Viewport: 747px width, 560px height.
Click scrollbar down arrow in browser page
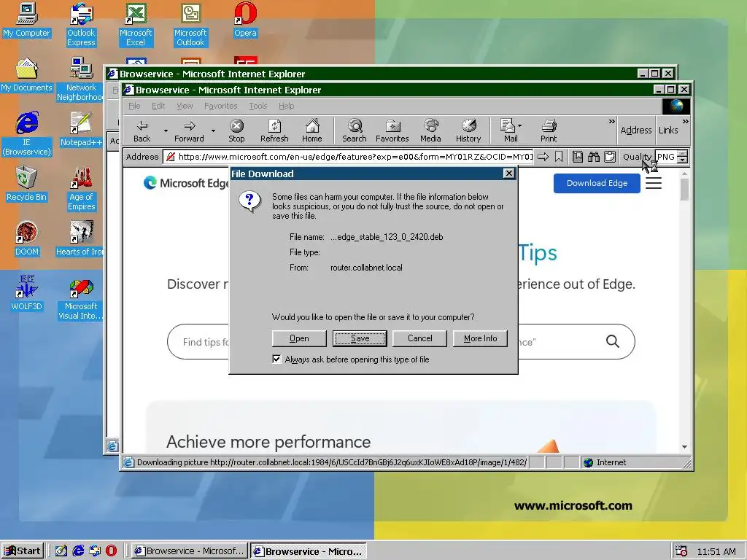click(684, 447)
